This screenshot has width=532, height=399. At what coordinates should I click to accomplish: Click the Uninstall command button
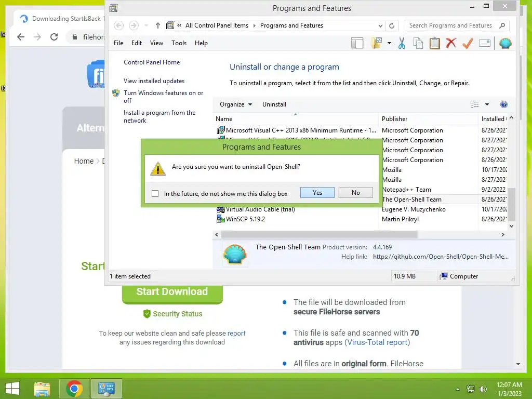[274, 104]
